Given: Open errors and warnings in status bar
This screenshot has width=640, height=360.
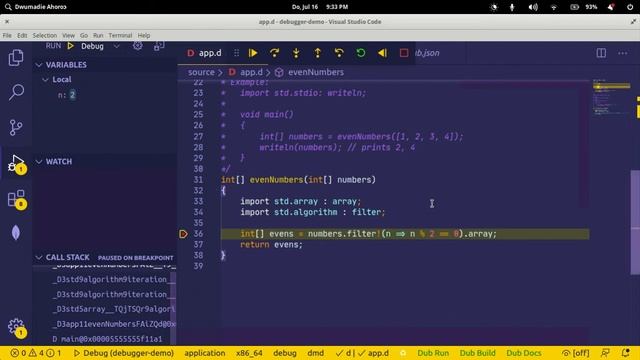Looking at the screenshot, I should pos(36,353).
